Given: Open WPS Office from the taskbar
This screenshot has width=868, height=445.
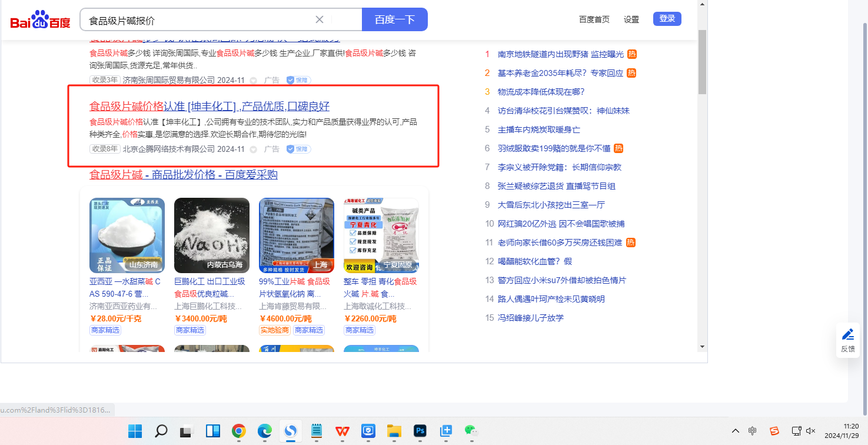Looking at the screenshot, I should click(342, 431).
